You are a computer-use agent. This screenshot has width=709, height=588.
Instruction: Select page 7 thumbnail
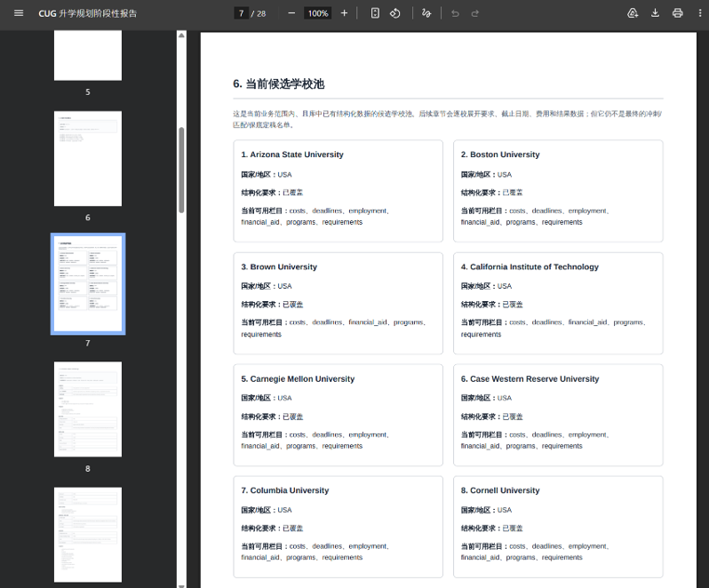click(88, 284)
